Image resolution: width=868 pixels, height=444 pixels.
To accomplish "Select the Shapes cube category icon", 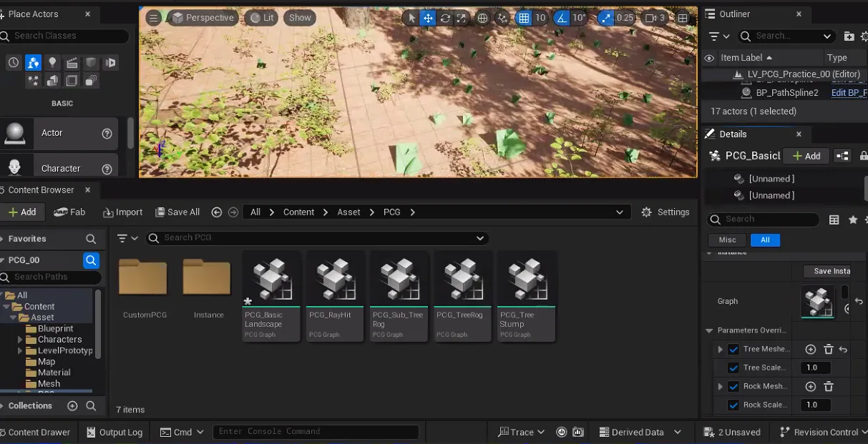I will pos(91,63).
